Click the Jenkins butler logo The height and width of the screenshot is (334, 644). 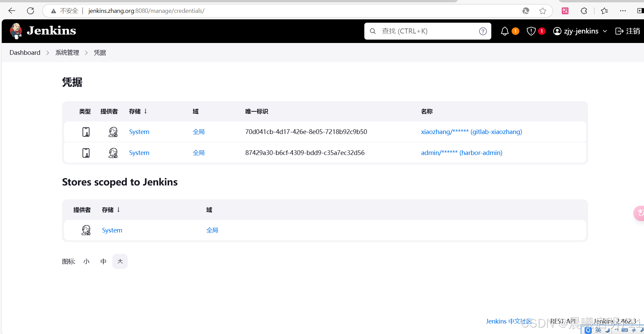point(16,31)
